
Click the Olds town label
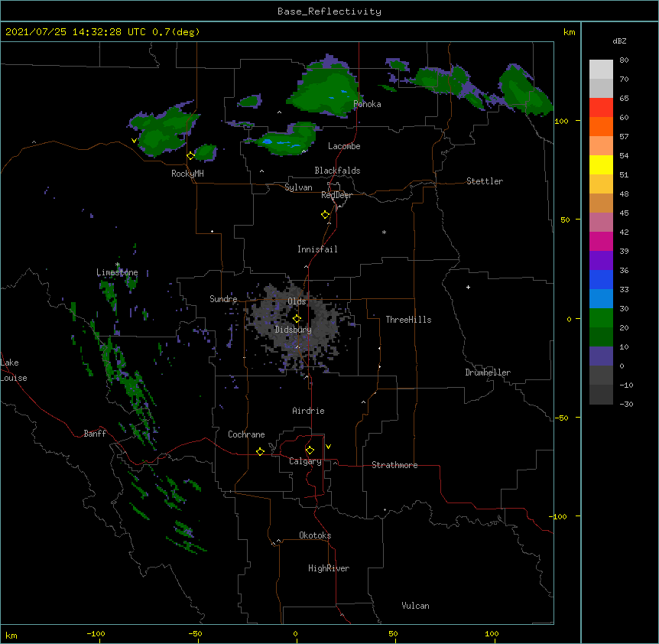pyautogui.click(x=297, y=301)
